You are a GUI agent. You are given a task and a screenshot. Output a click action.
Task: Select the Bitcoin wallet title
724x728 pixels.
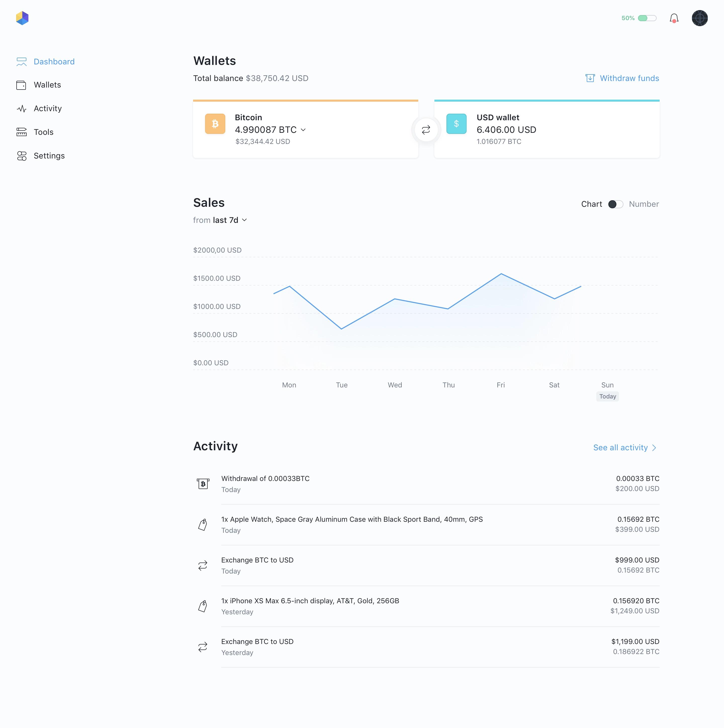[x=248, y=117]
